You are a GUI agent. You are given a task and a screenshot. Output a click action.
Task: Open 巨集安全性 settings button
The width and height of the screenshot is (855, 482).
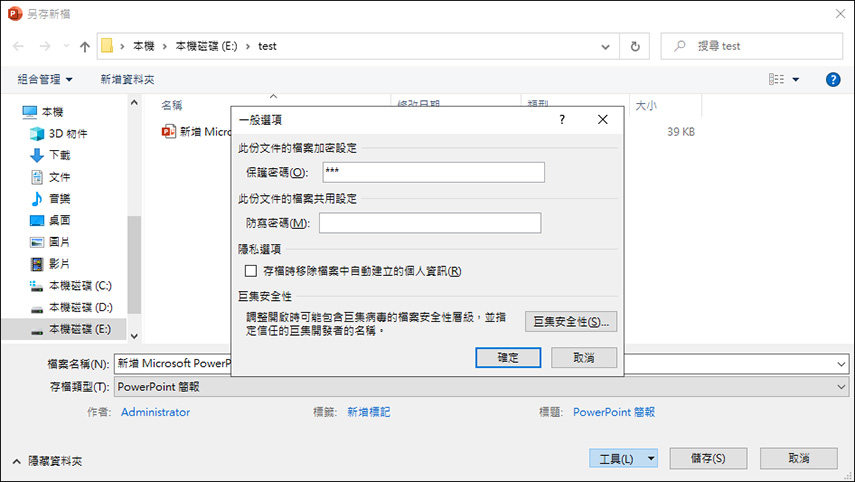(571, 322)
